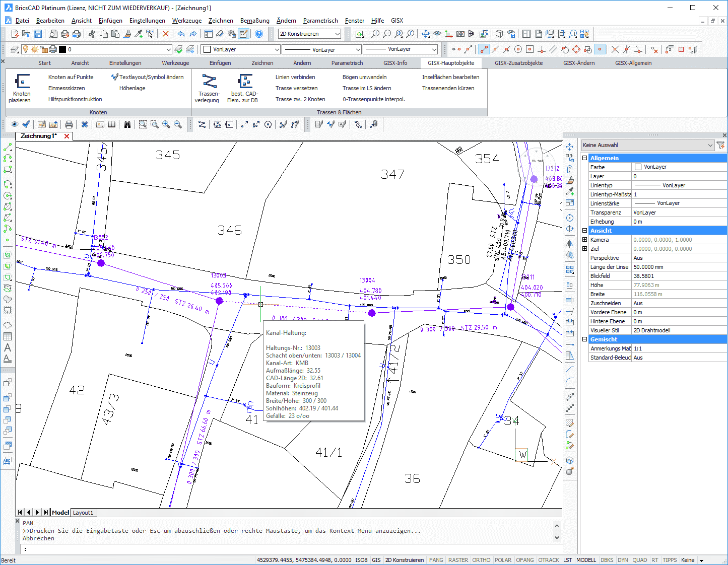This screenshot has width=728, height=565.
Task: Open the 2D Konstruieren workspace dropdown
Action: (337, 34)
